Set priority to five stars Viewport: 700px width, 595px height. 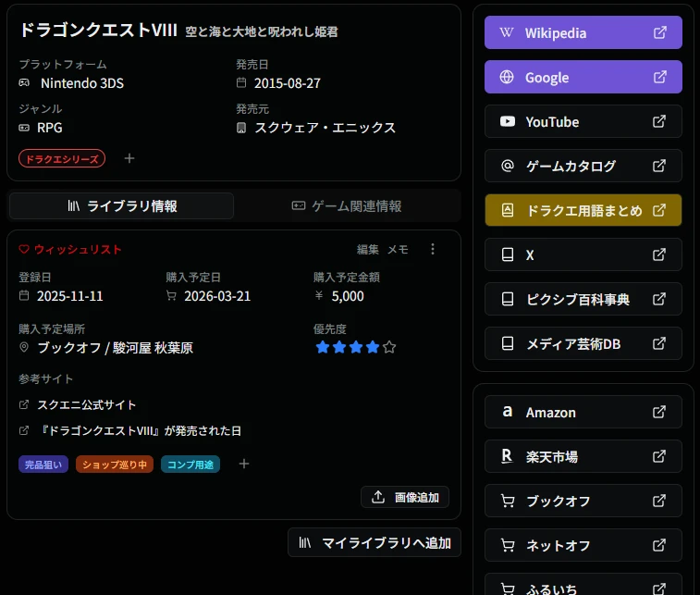[x=389, y=347]
